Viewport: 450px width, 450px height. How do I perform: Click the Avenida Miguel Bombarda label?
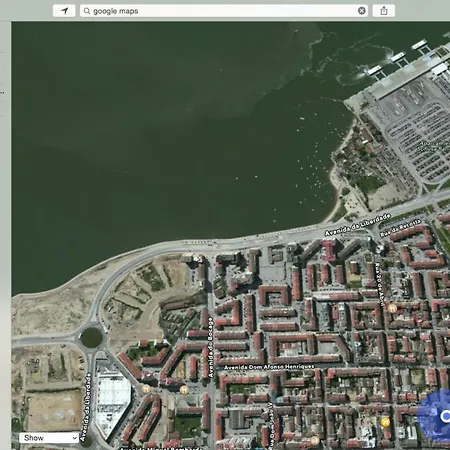click(161, 448)
